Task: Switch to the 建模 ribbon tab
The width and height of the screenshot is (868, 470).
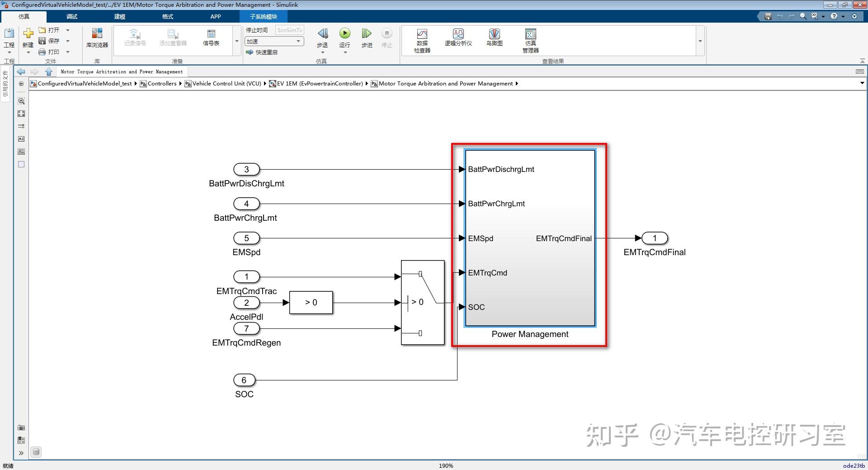Action: pos(119,16)
